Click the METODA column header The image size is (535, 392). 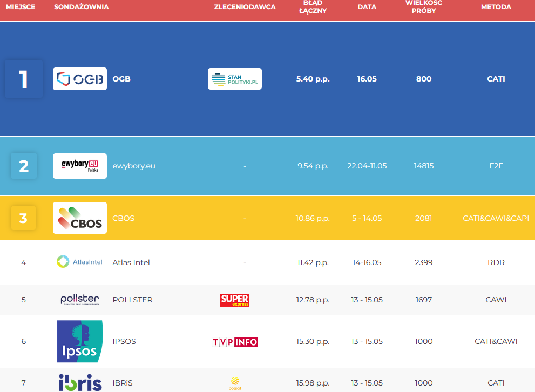[496, 7]
